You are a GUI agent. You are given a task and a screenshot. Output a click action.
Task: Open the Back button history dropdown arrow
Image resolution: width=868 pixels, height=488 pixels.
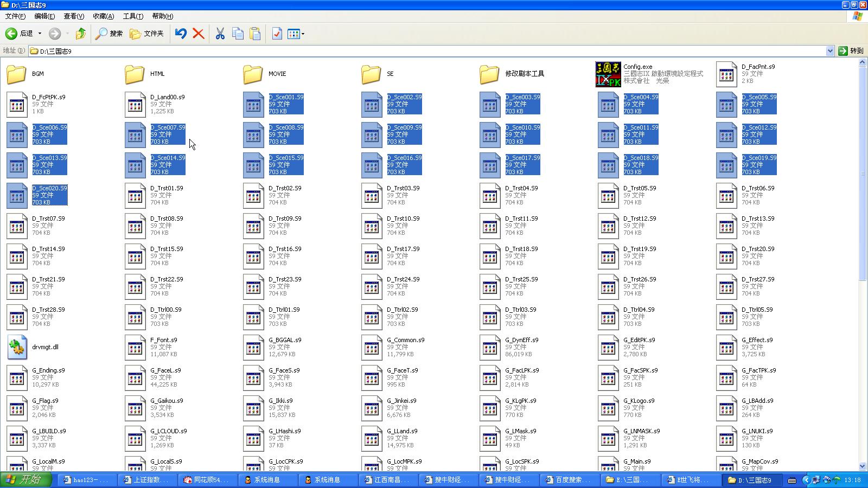tap(40, 34)
